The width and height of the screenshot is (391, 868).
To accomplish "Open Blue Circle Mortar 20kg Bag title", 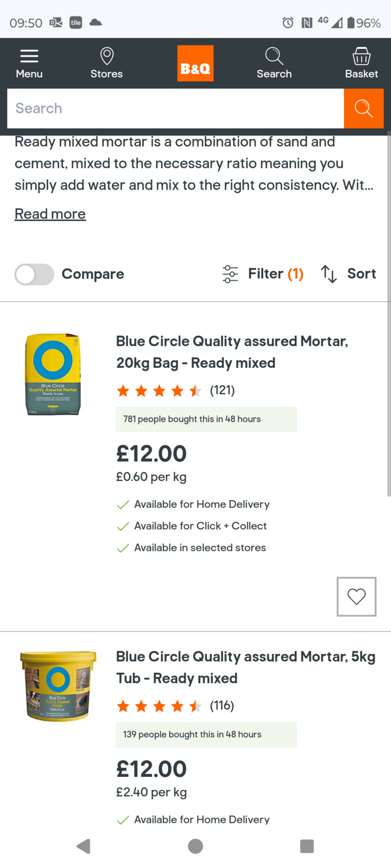I will point(232,352).
